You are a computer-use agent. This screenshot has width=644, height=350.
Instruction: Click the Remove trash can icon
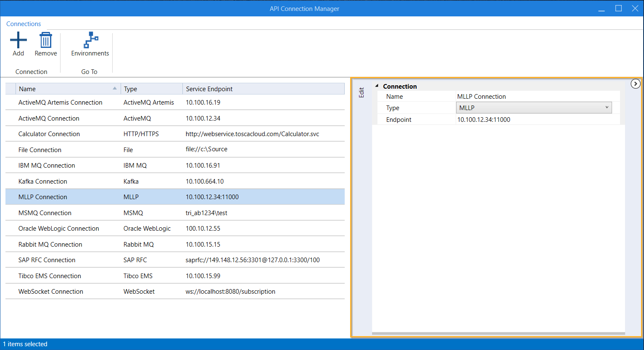click(46, 40)
